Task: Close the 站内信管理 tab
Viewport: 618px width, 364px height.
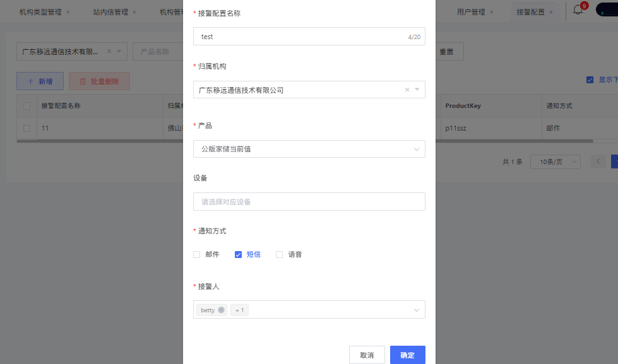Action: [x=134, y=12]
